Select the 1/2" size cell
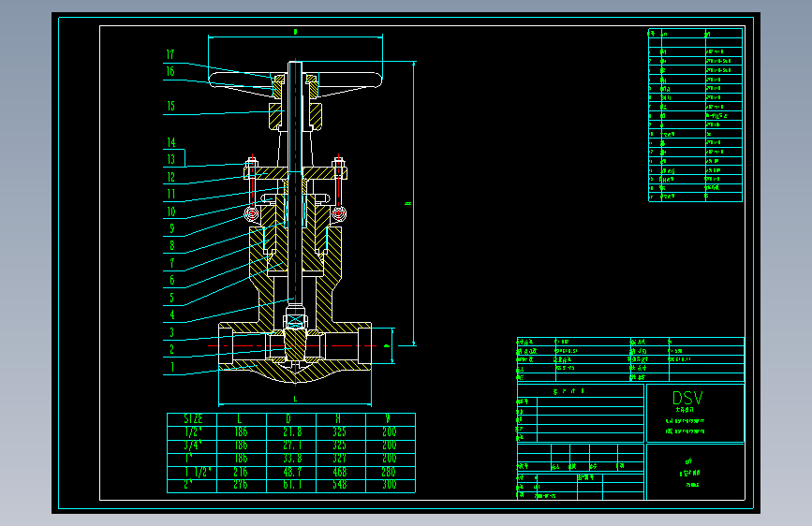This screenshot has height=526, width=812. (193, 431)
